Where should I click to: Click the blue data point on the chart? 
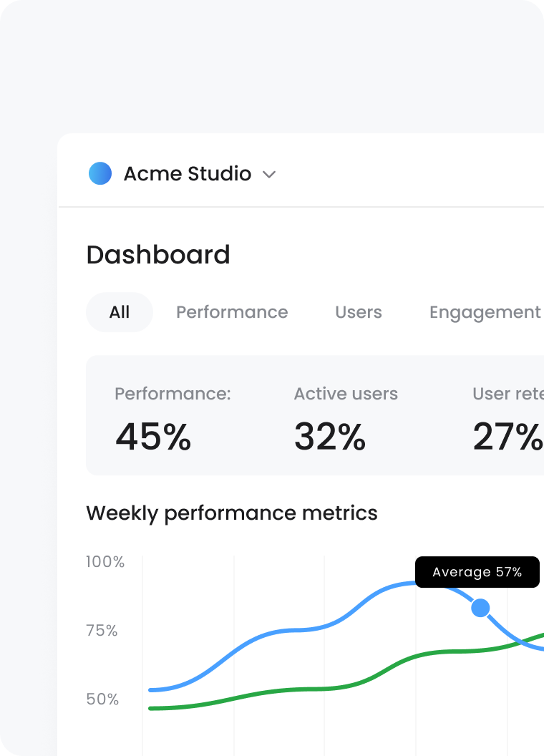(x=480, y=608)
